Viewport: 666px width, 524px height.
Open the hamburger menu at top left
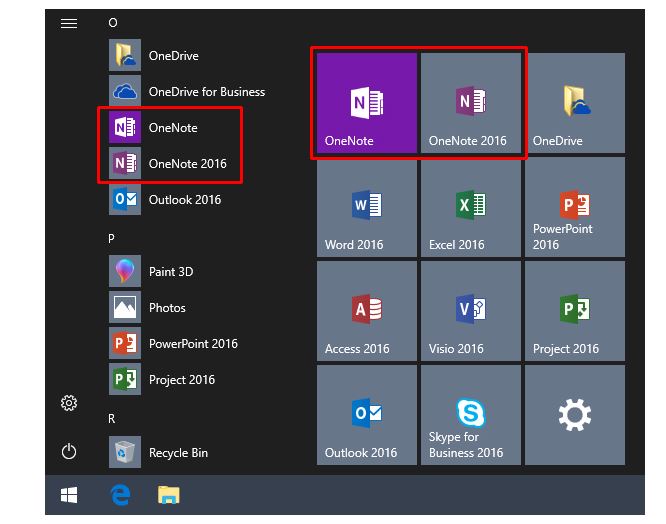[69, 23]
